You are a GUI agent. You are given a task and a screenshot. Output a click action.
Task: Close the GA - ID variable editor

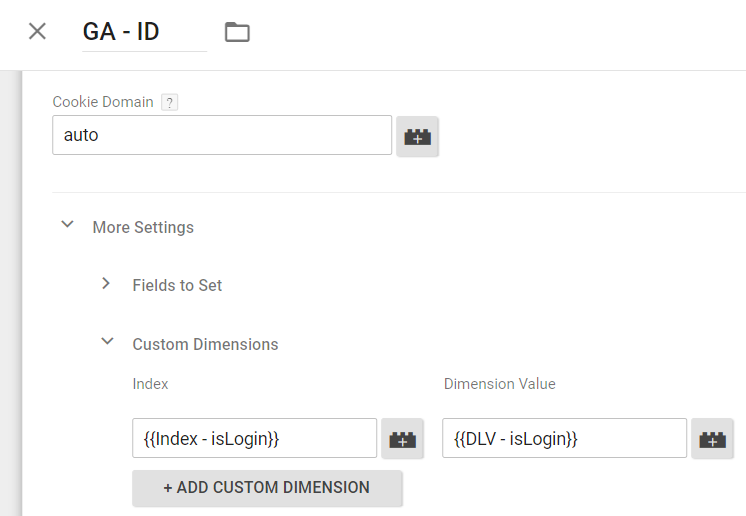(37, 31)
